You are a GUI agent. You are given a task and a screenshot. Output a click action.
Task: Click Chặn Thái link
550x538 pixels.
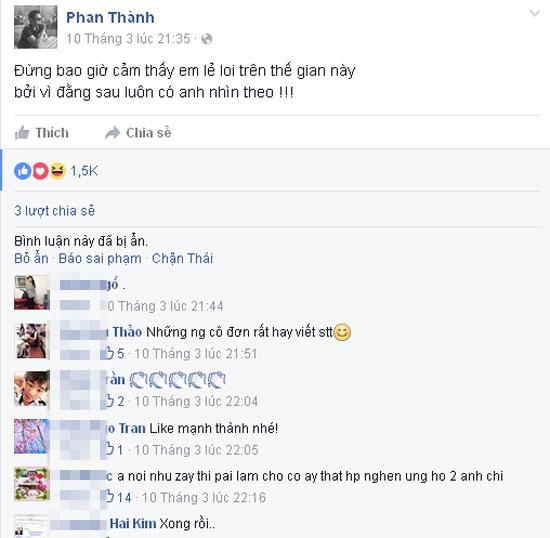coord(182,258)
